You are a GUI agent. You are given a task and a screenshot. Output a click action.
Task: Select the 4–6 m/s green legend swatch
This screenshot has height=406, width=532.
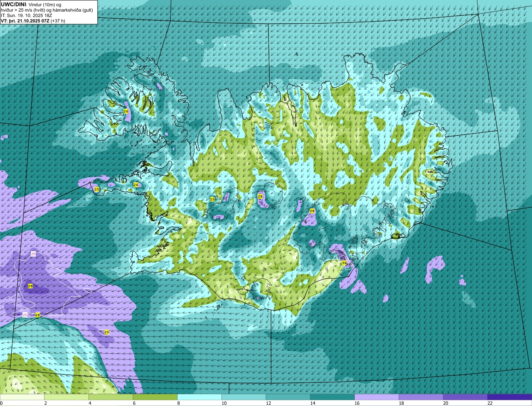pos(111,397)
